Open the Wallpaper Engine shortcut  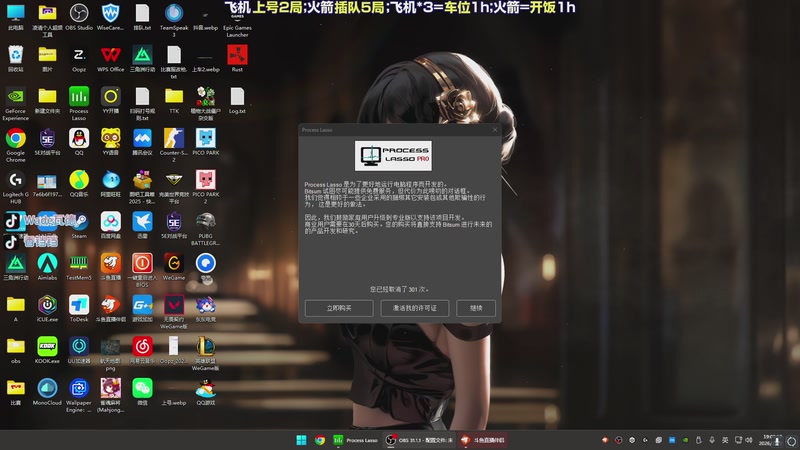point(79,395)
